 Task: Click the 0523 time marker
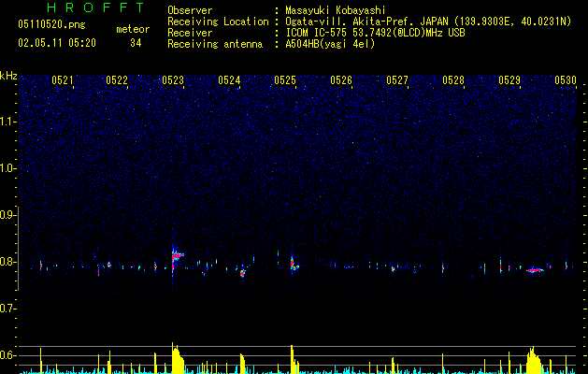[x=173, y=80]
